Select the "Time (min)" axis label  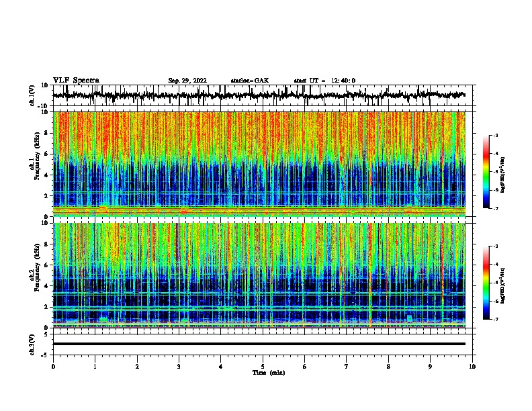269,373
